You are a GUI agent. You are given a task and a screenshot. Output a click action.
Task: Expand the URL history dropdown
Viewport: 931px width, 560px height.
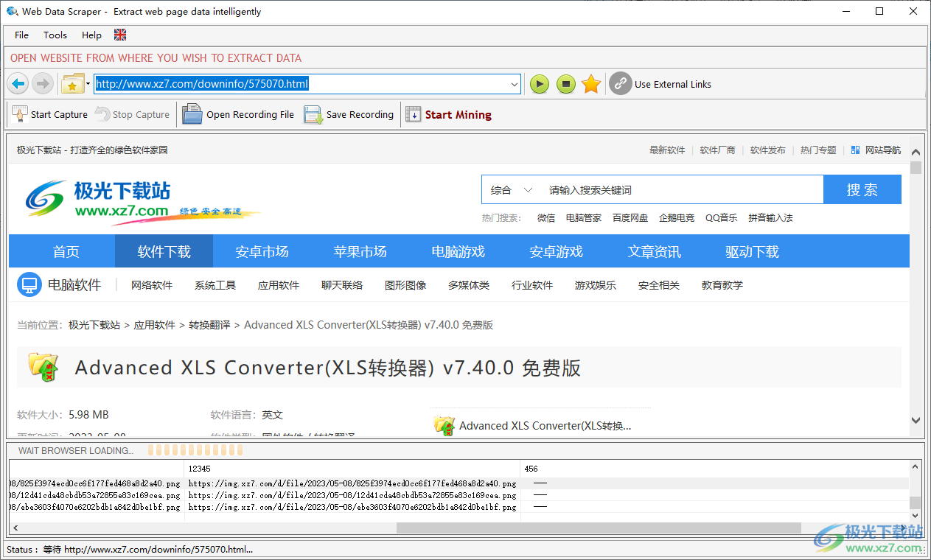click(x=515, y=84)
